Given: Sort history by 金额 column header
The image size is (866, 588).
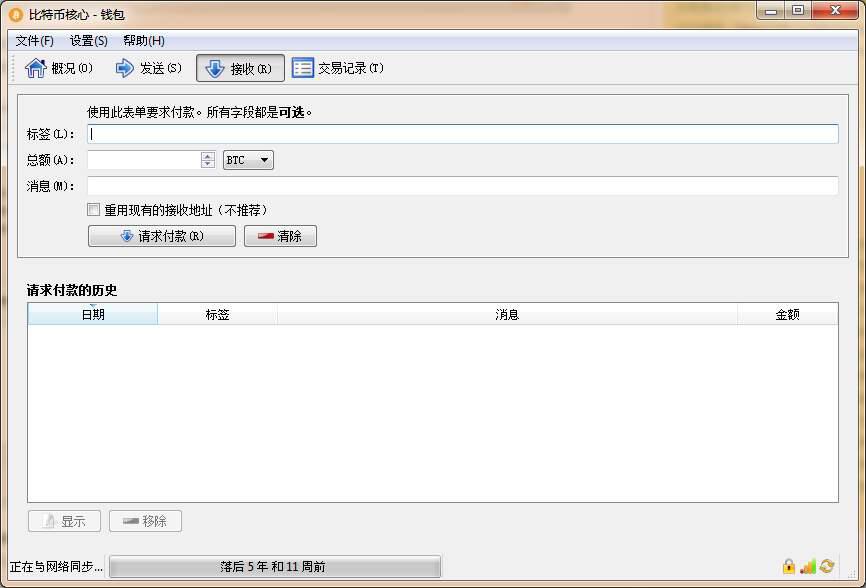Looking at the screenshot, I should click(788, 314).
